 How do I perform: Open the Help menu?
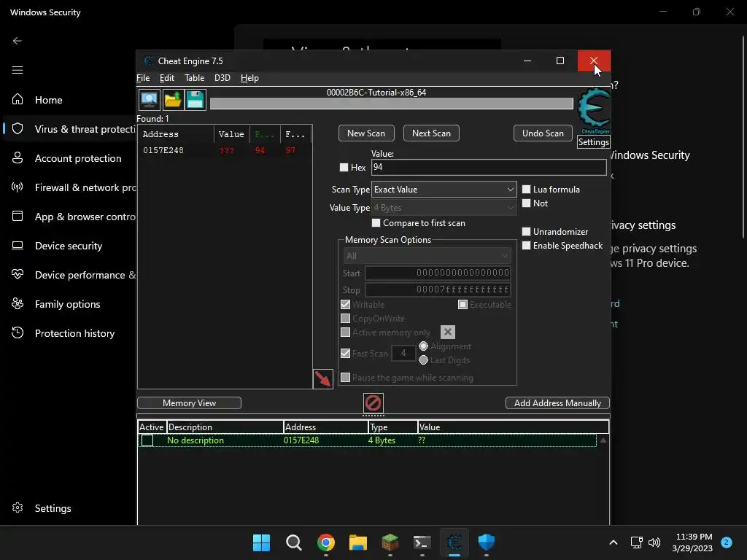(x=249, y=77)
